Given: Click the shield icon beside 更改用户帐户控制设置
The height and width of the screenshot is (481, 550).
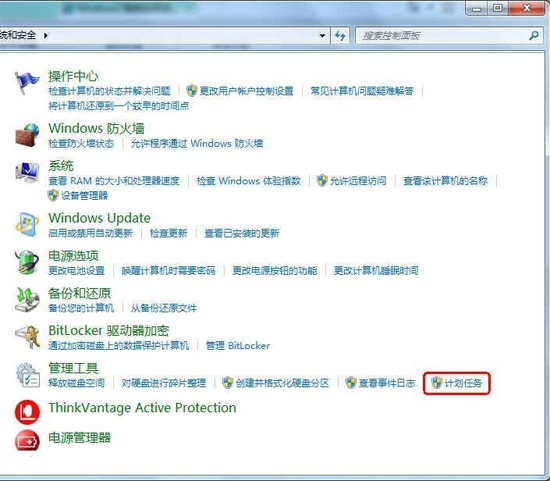Looking at the screenshot, I should coord(192,91).
